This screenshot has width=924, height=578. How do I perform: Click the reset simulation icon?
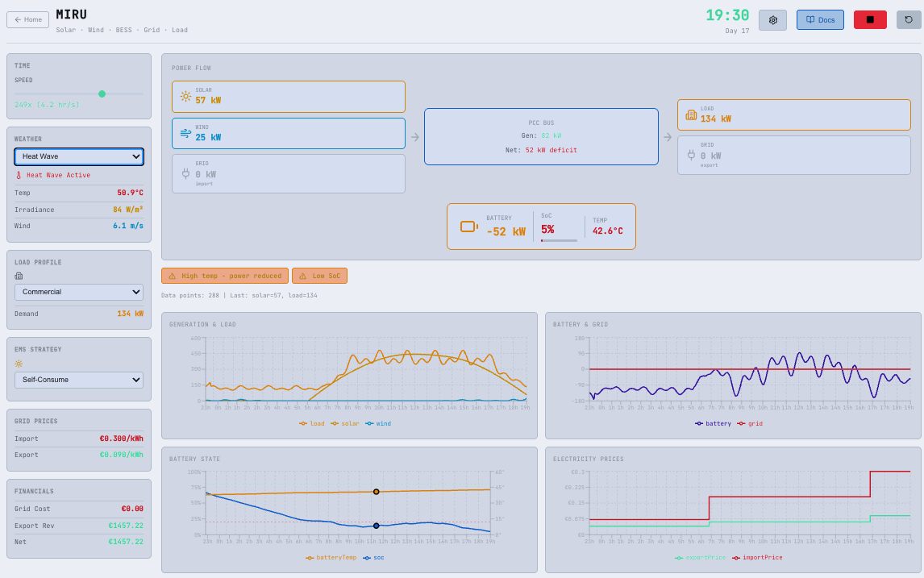coord(909,20)
